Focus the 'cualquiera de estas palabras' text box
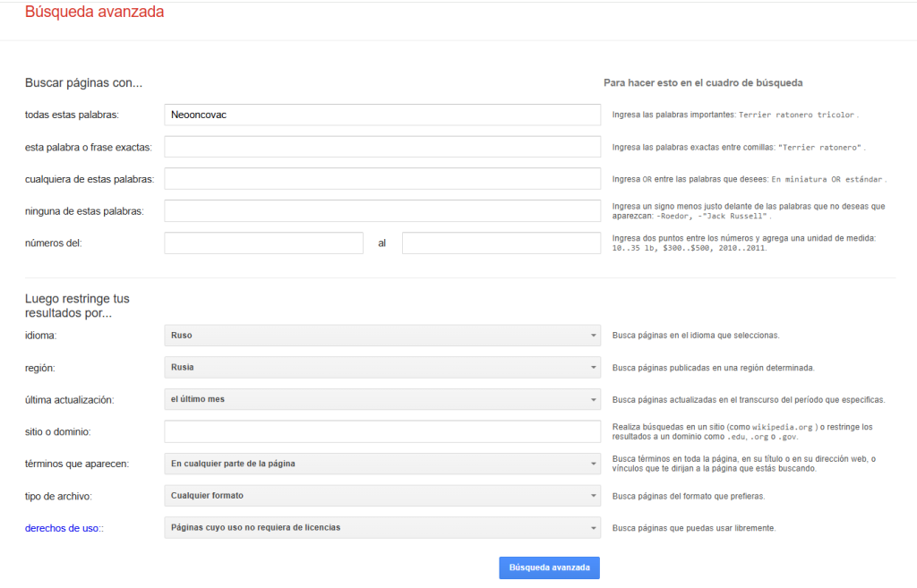Screen dimensions: 917x588 [382, 179]
